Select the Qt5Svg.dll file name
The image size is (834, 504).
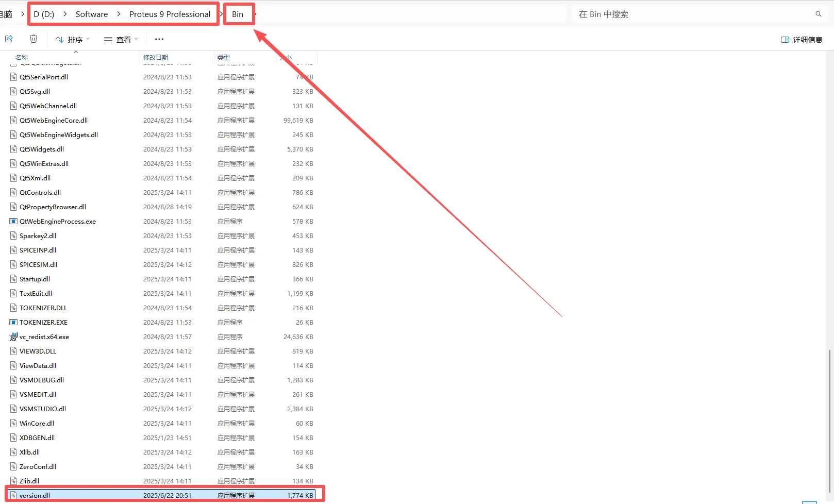tap(35, 91)
